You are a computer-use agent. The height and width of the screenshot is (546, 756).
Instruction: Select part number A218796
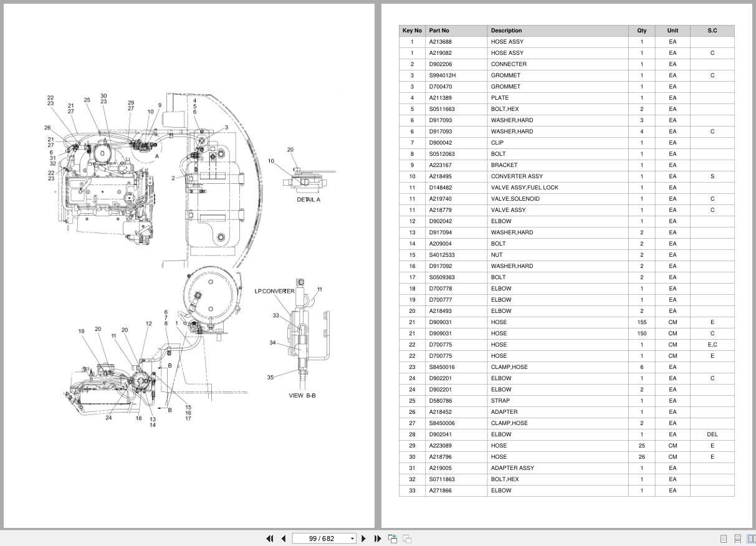pyautogui.click(x=441, y=457)
